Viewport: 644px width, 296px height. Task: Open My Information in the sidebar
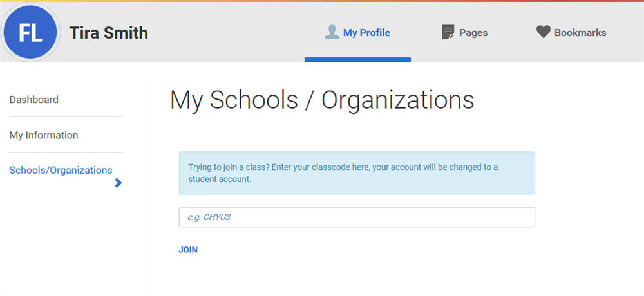44,135
